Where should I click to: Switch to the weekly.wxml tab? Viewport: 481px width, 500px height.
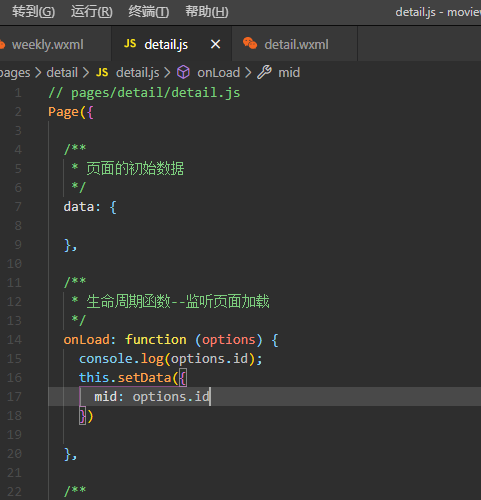48,44
